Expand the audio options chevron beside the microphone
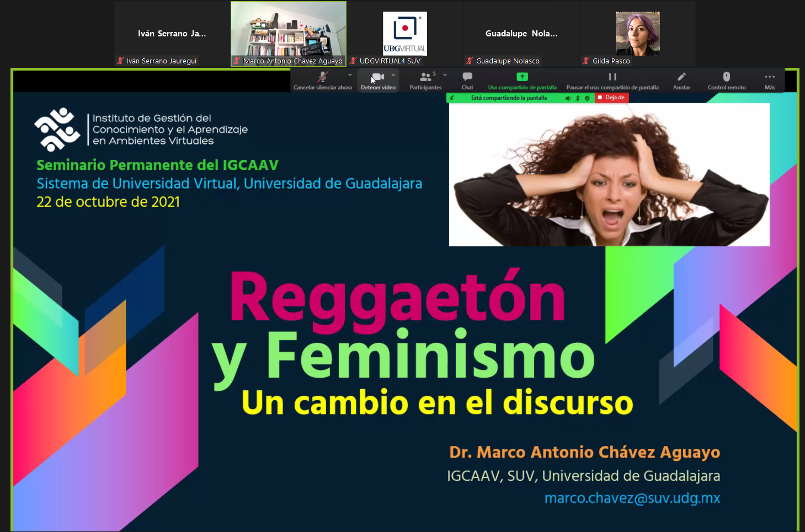 coord(350,75)
